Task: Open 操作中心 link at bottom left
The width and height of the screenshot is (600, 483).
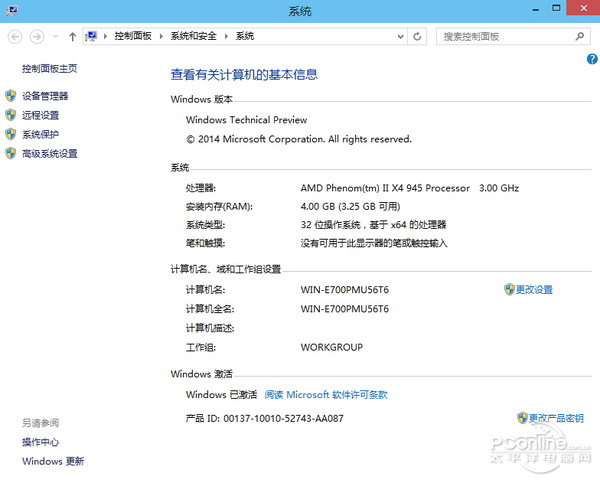Action: [x=41, y=442]
